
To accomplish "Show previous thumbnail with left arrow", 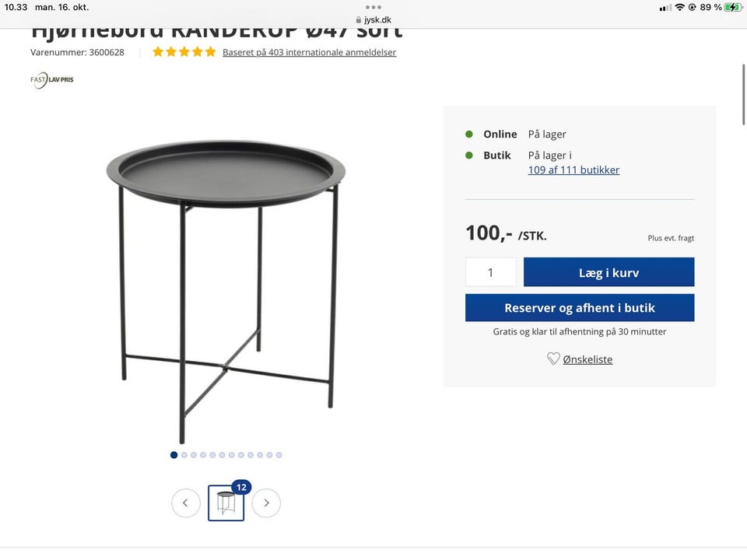I will coord(186,503).
